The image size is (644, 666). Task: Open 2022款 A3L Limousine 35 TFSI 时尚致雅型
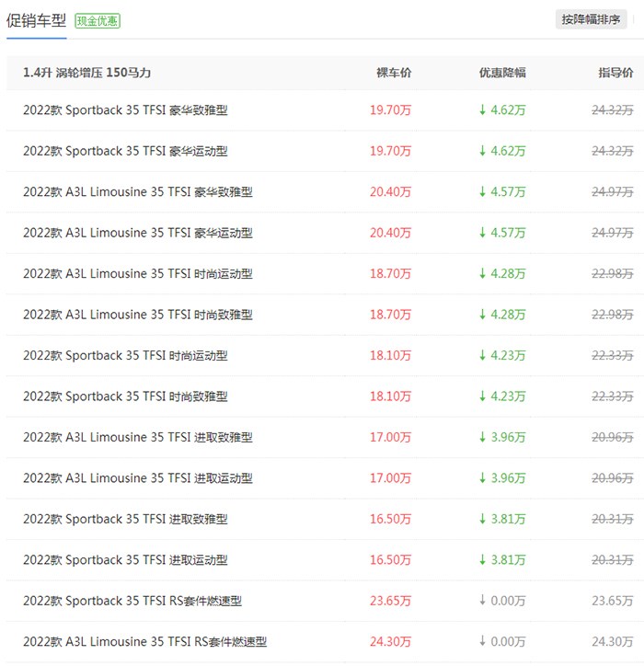coord(138,315)
